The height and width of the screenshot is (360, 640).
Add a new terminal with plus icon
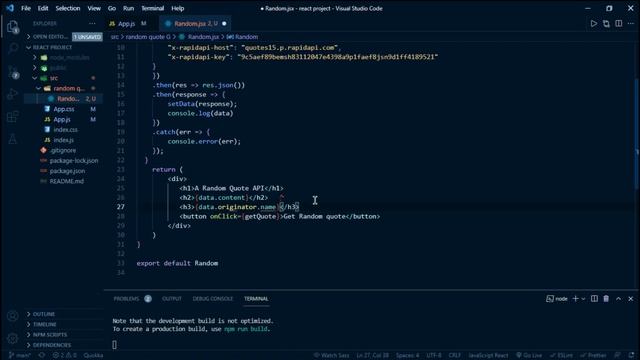pyautogui.click(x=576, y=299)
